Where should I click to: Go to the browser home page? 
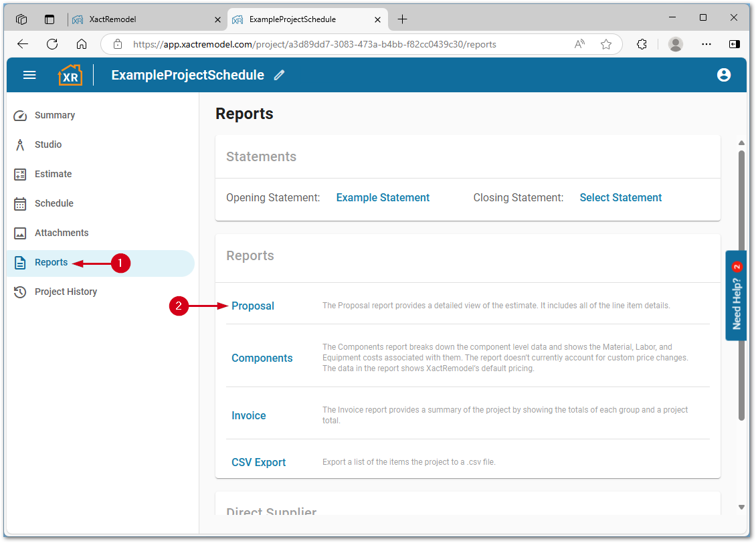[82, 44]
